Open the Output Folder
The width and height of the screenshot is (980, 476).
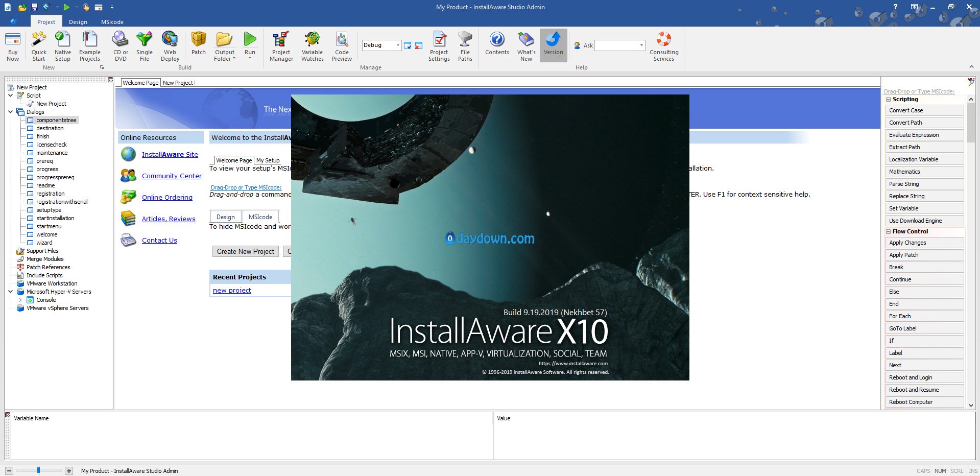[x=225, y=46]
